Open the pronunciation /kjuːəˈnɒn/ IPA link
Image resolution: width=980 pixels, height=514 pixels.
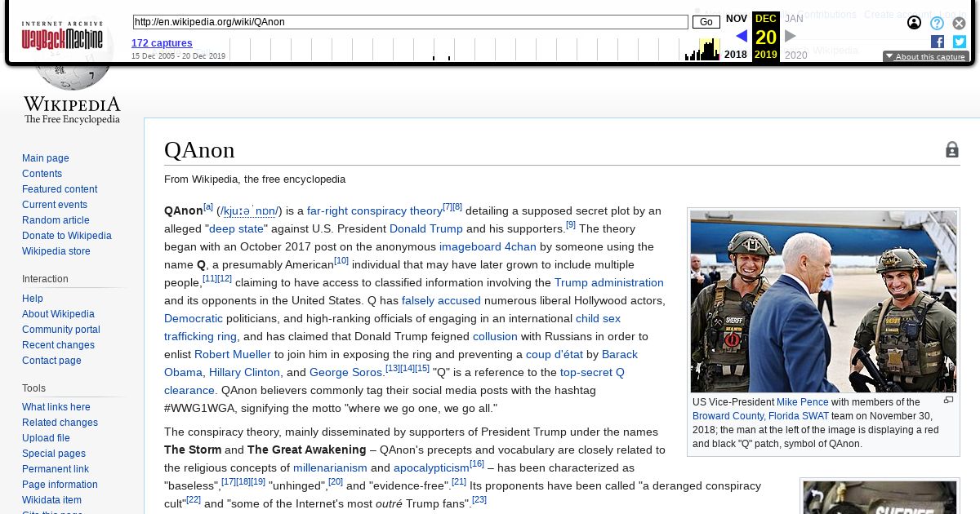click(x=249, y=211)
